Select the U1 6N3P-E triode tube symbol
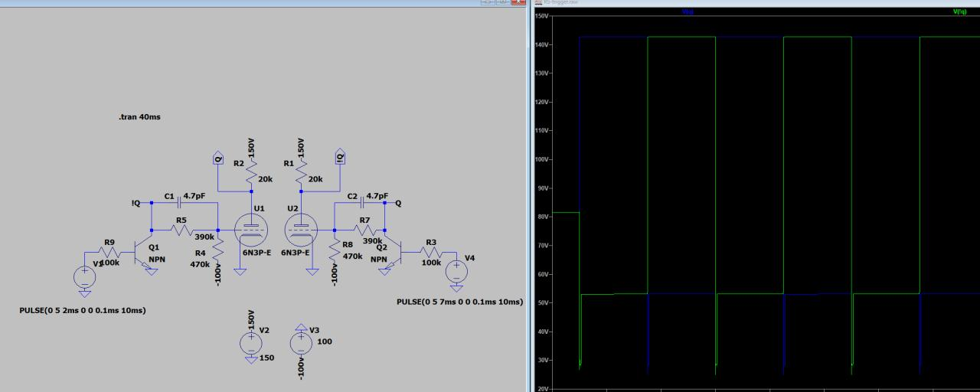Screen dimensions: 980x392 tap(252, 229)
